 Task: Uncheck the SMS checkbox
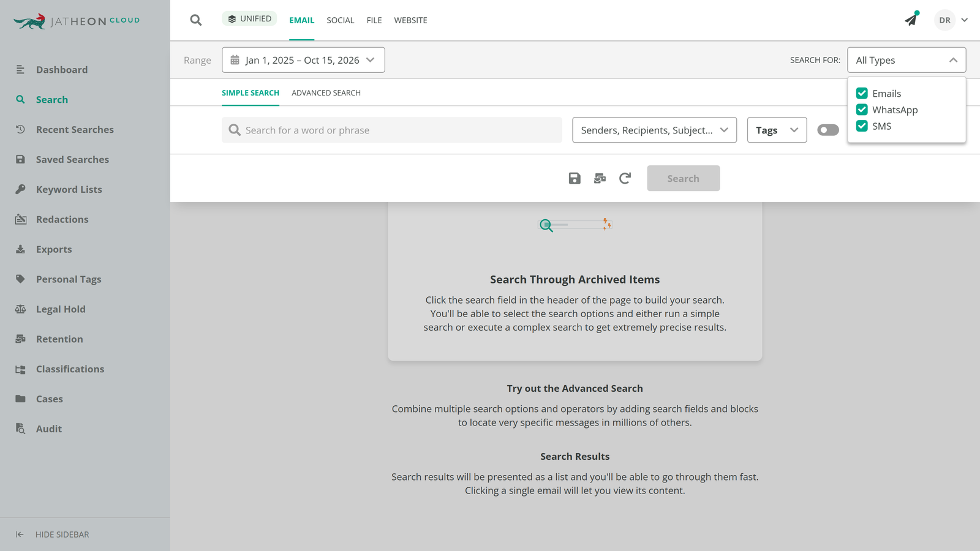coord(862,126)
